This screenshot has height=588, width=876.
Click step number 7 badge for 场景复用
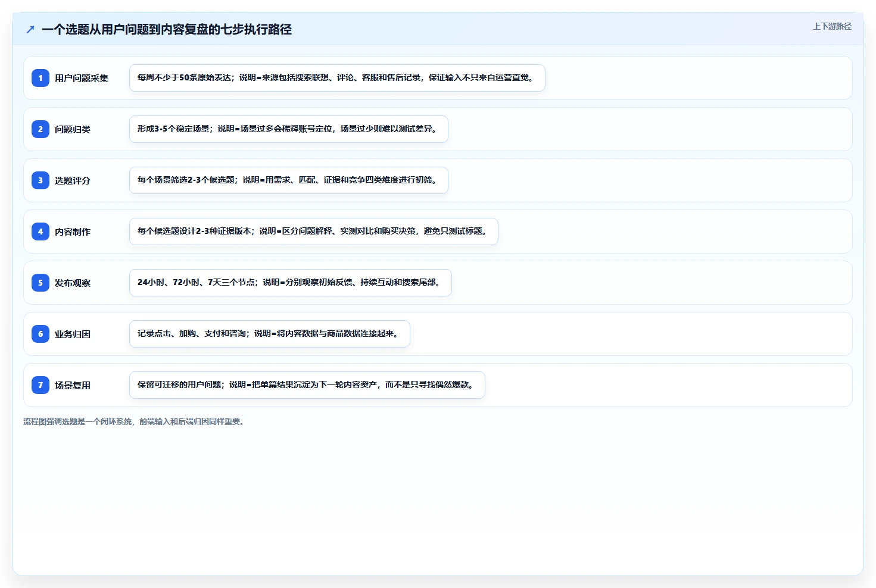[40, 385]
